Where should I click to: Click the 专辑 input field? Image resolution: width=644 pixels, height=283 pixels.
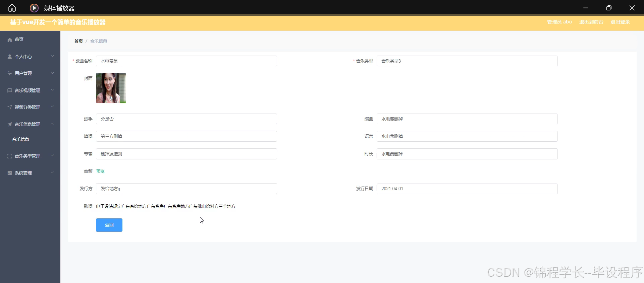coord(186,154)
